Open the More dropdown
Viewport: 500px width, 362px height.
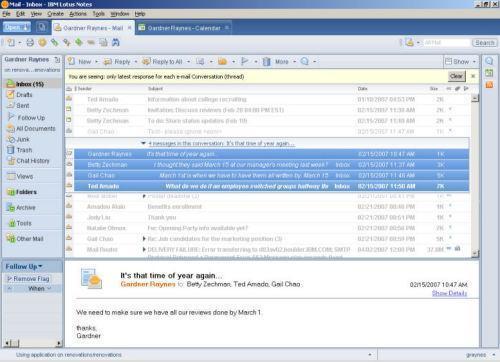[x=285, y=62]
